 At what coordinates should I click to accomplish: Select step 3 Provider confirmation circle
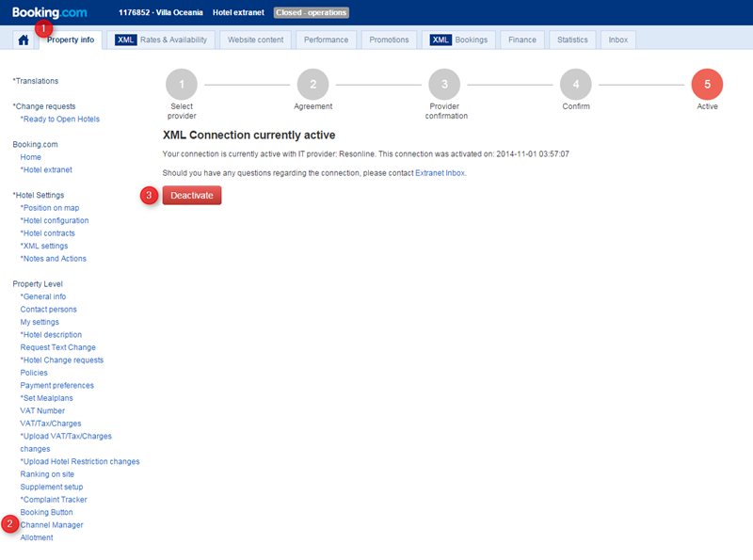(x=444, y=85)
